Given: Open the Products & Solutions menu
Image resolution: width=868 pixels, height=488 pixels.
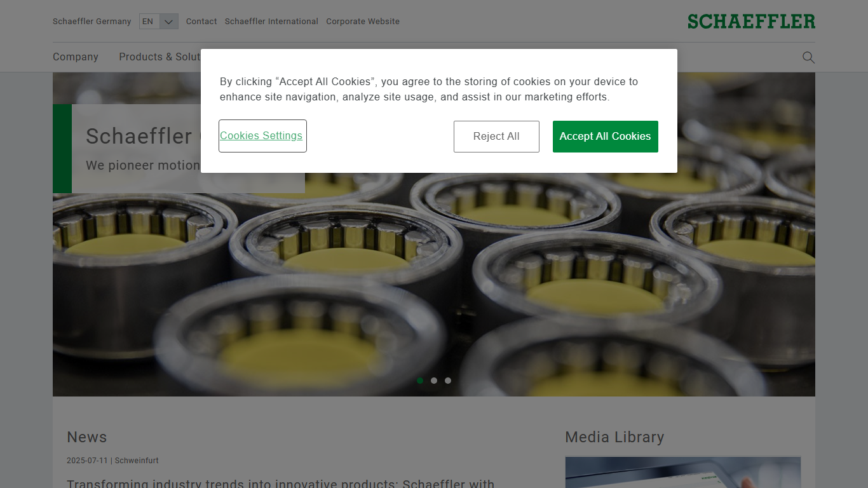Looking at the screenshot, I should [x=159, y=57].
